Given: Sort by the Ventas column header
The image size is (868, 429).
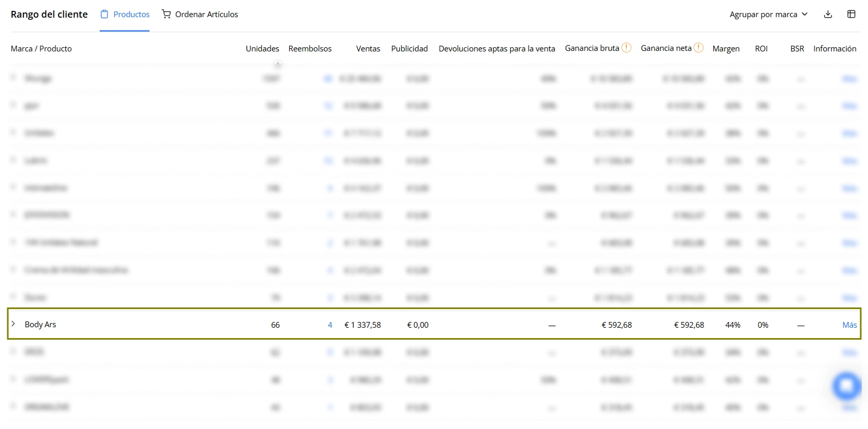Looking at the screenshot, I should click(368, 48).
